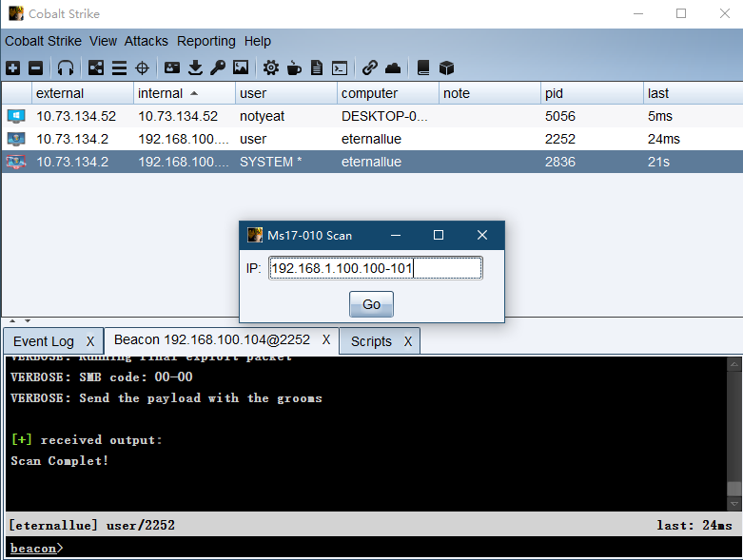743x560 pixels.
Task: Click the beacon console scrollbar thumb
Action: pyautogui.click(x=734, y=489)
